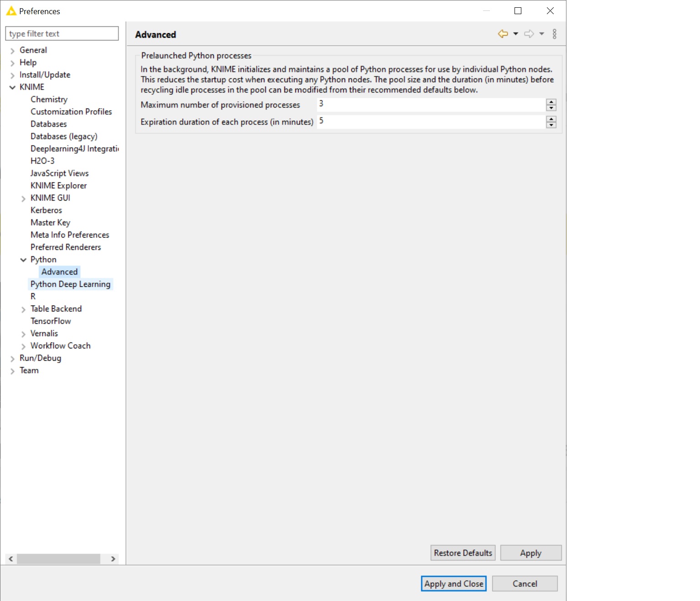This screenshot has height=601, width=700.
Task: Expand the General tree node
Action: point(12,51)
